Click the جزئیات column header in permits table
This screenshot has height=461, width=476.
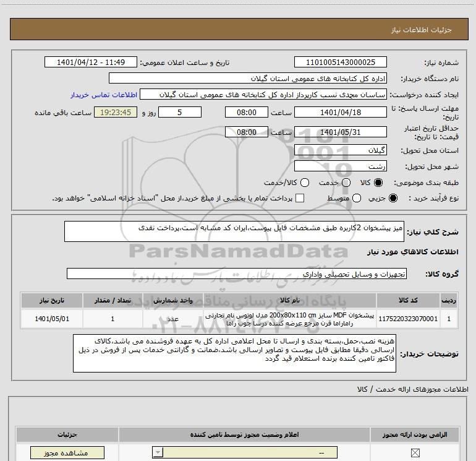pos(67,434)
